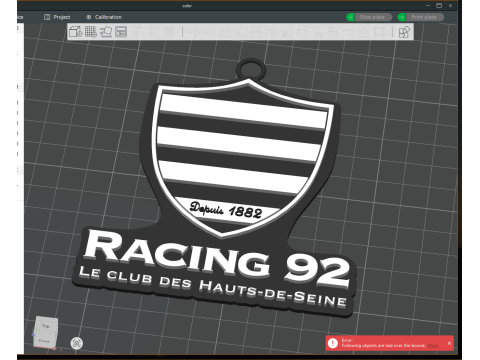Screen dimensions: 480x360
Task: Click the Add model cube icon
Action: click(76, 32)
